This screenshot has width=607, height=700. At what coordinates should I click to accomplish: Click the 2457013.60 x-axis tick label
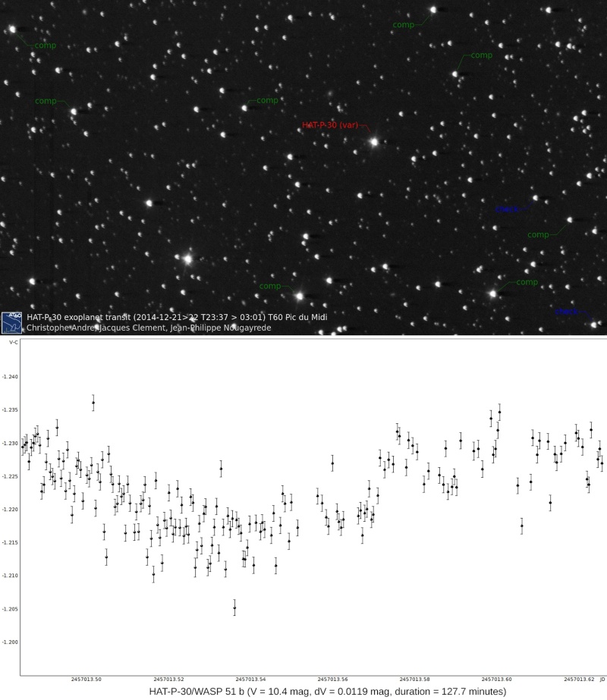[496, 680]
